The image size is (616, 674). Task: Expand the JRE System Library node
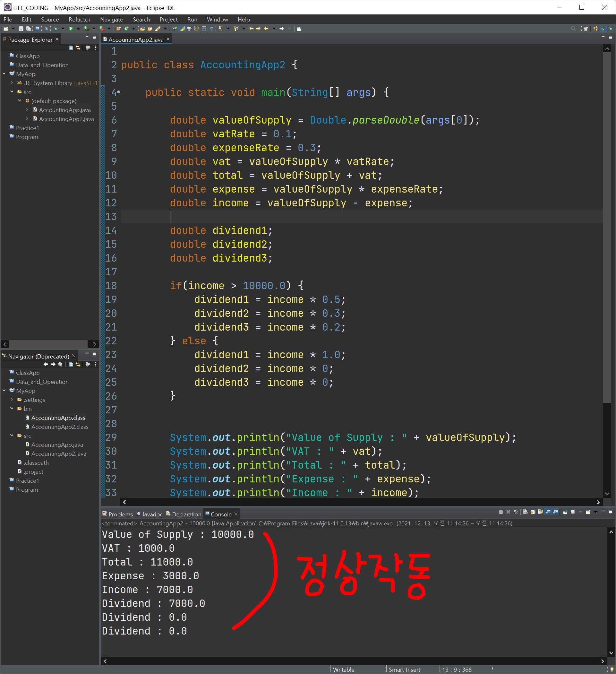pos(12,83)
